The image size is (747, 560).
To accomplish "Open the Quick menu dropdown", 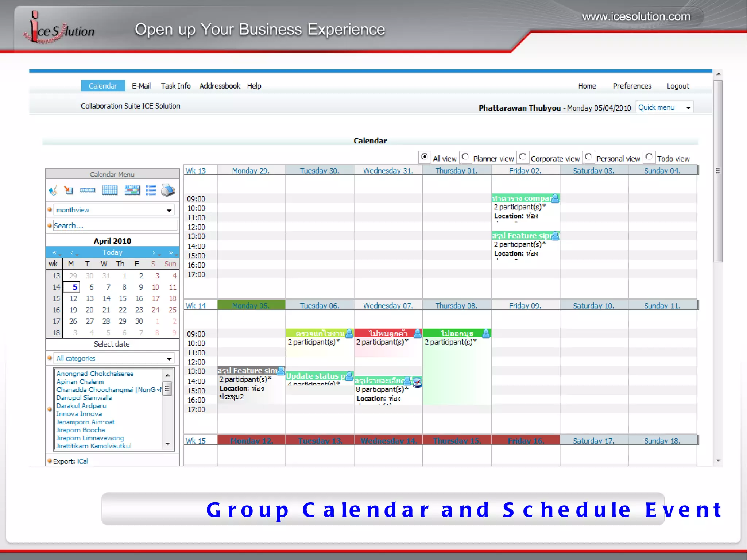I will tap(664, 108).
